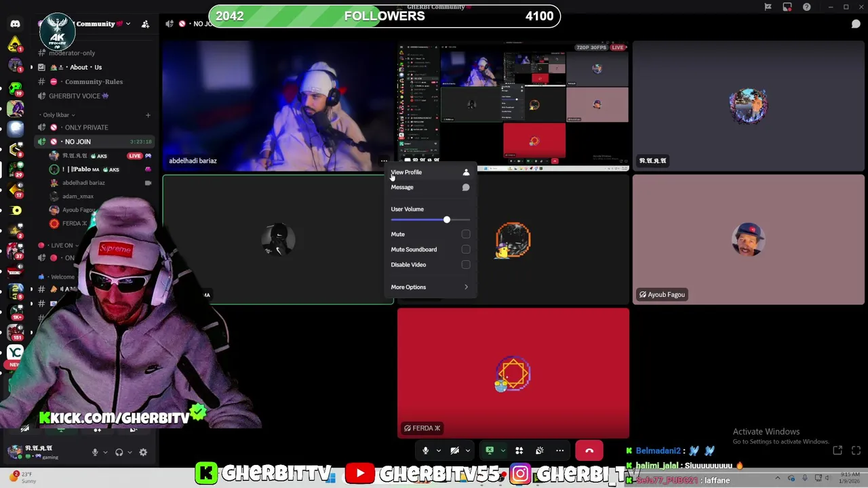Click the invite people icon beside Community
This screenshot has height=488, width=868.
coord(145,24)
